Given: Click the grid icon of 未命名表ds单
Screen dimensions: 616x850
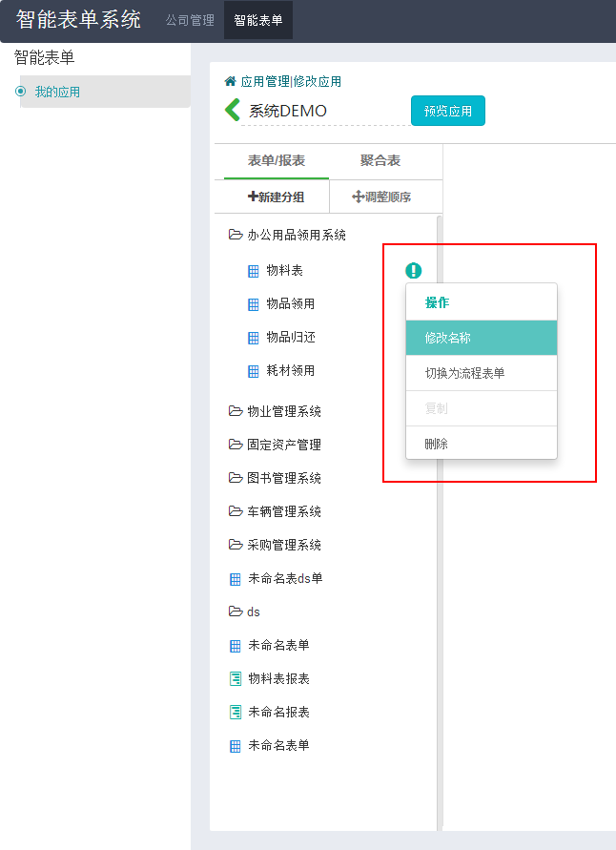Looking at the screenshot, I should (x=236, y=579).
